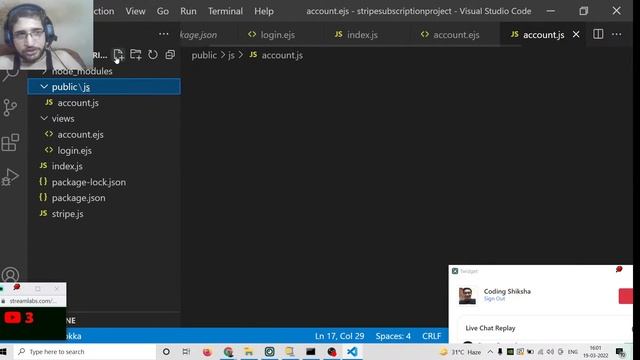This screenshot has width=640, height=360.
Task: Open editor More Actions ellipsis
Action: point(616,34)
